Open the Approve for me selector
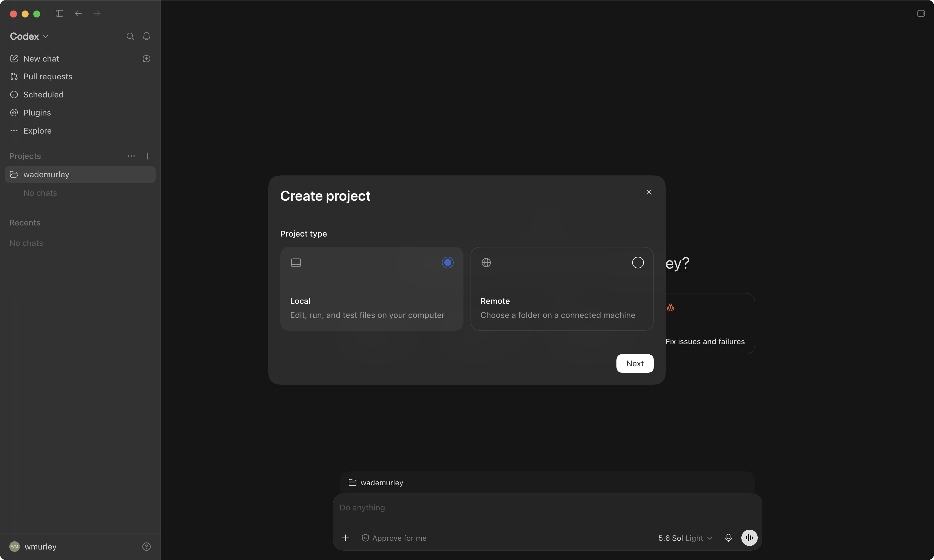The image size is (934, 560). [x=394, y=538]
